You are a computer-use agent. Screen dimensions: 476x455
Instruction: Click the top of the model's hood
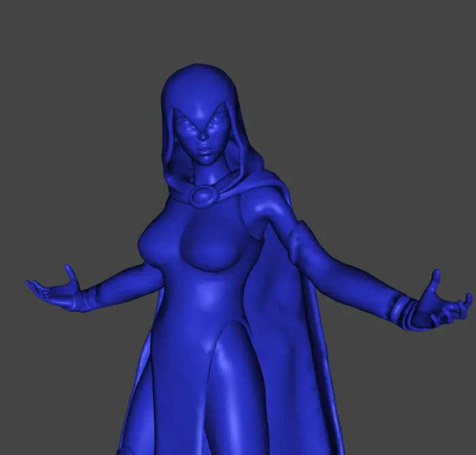click(199, 73)
